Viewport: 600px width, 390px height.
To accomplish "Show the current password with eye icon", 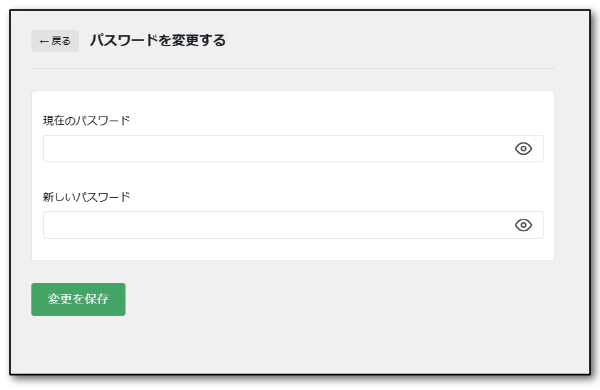I will [523, 148].
